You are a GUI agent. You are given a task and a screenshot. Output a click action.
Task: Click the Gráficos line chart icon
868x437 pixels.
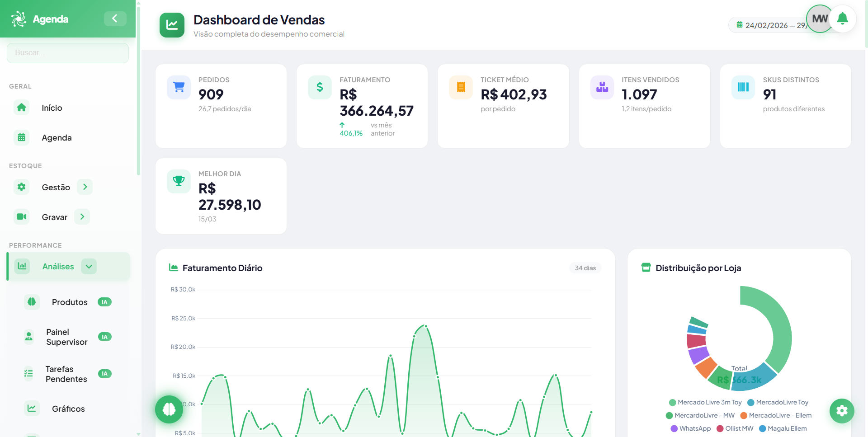click(x=32, y=409)
